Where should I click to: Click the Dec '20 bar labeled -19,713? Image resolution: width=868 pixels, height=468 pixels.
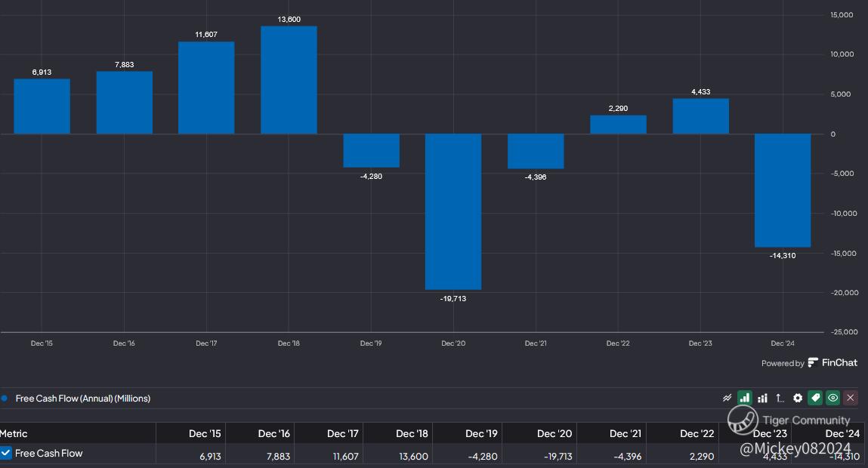tap(453, 211)
